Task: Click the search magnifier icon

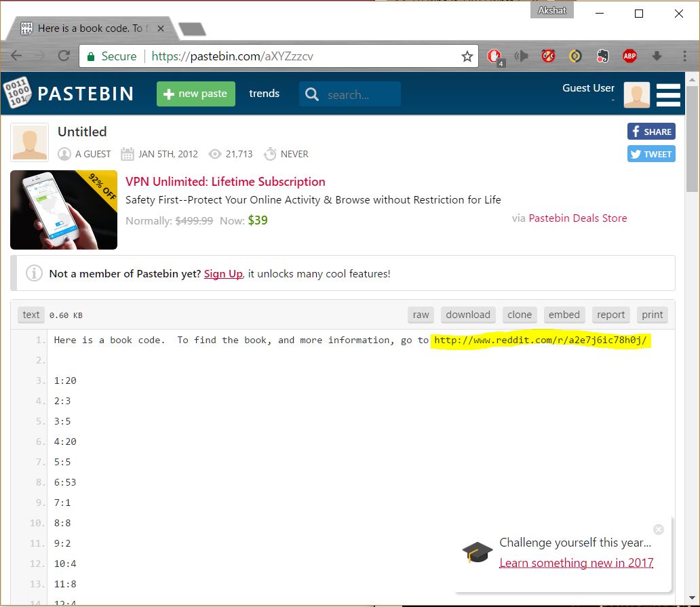Action: click(x=311, y=94)
